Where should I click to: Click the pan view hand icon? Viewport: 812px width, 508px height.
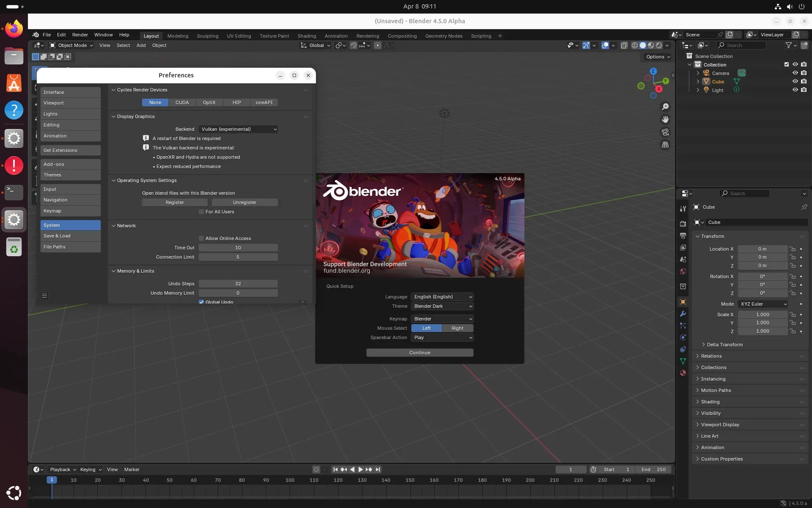click(665, 119)
